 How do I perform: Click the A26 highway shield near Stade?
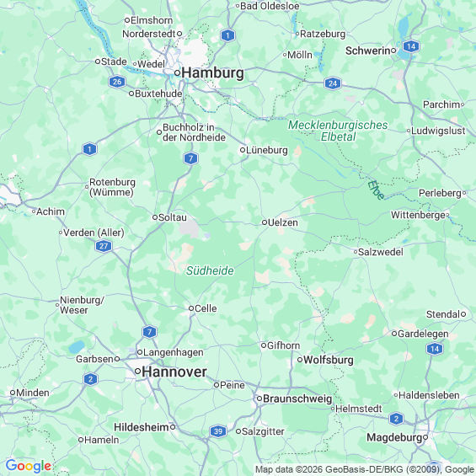[117, 82]
